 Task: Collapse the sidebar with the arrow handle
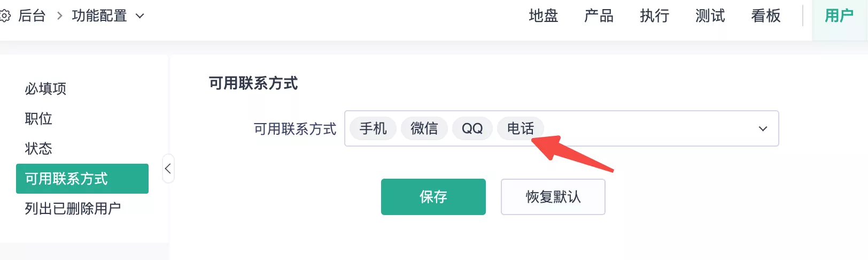[168, 169]
